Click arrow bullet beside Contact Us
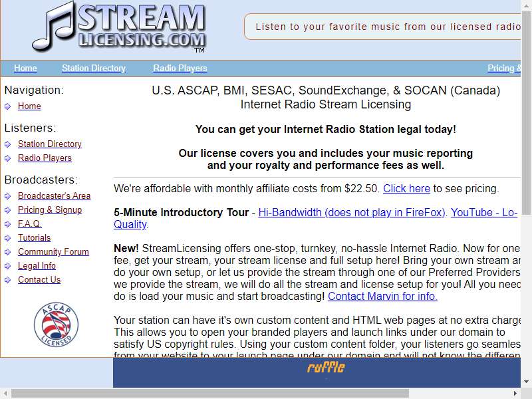The width and height of the screenshot is (532, 399). pos(8,280)
